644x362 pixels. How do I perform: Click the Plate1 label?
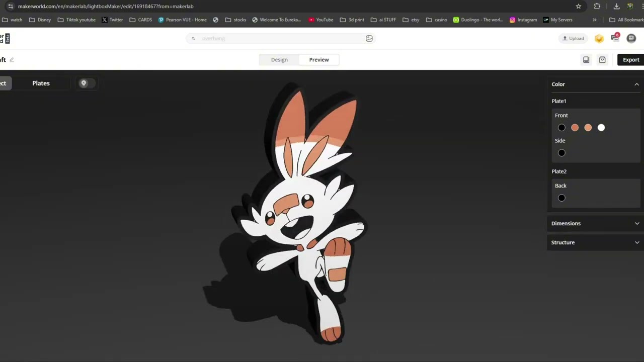(559, 101)
